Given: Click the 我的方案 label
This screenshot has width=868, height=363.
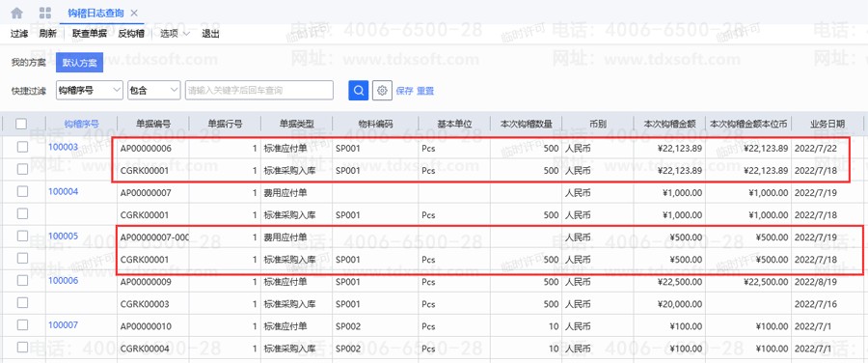Looking at the screenshot, I should (28, 63).
